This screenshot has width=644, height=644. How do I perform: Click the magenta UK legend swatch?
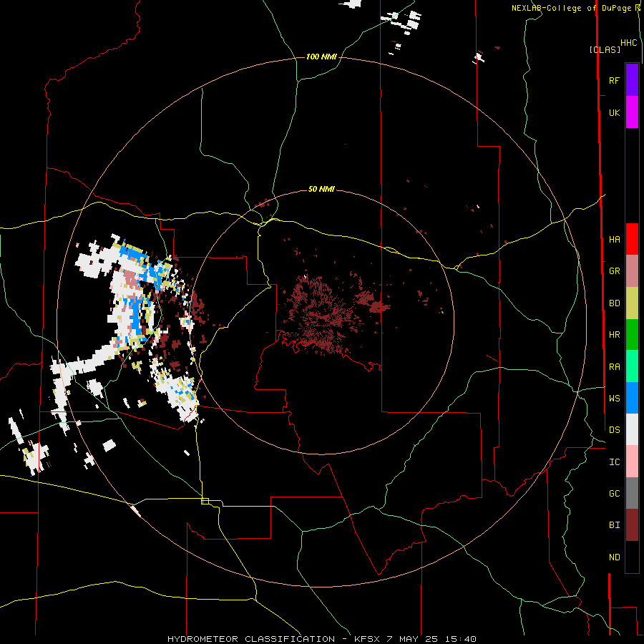[x=632, y=112]
